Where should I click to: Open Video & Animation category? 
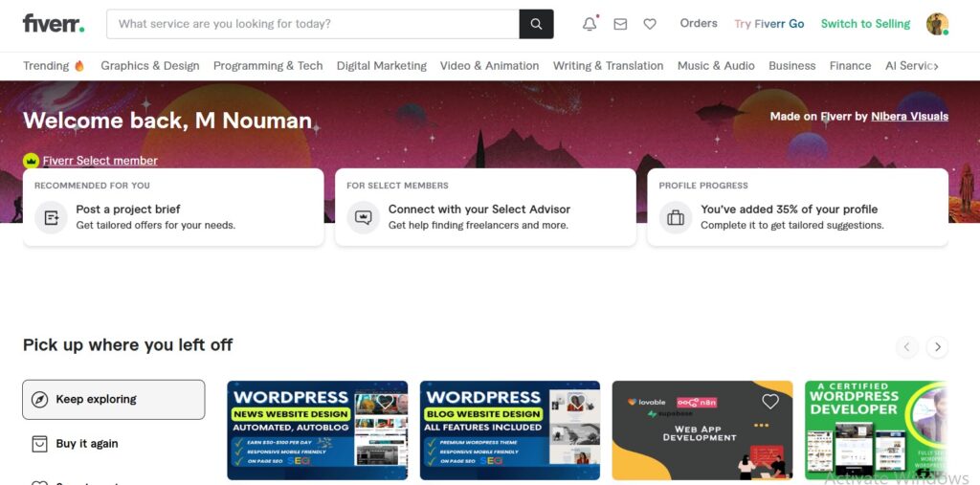(x=489, y=66)
